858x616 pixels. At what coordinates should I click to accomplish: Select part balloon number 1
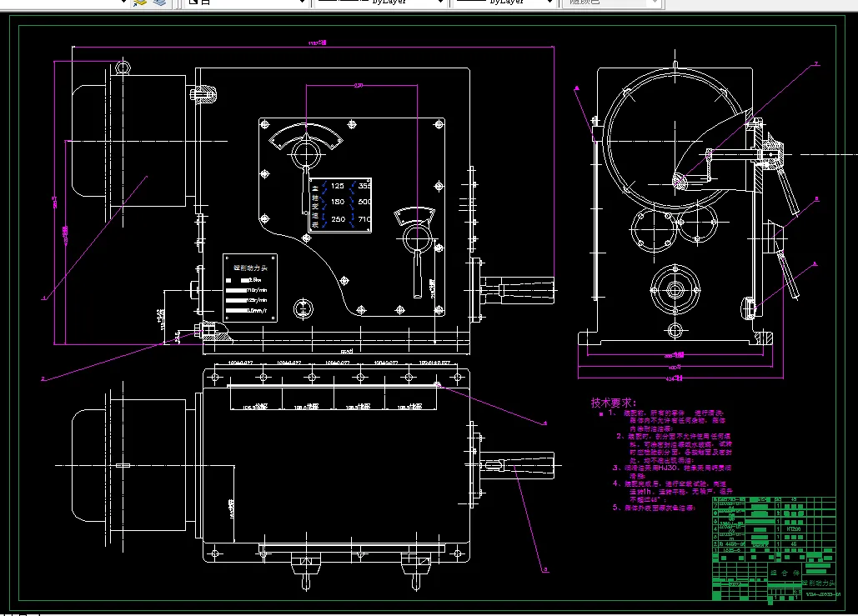(43, 298)
